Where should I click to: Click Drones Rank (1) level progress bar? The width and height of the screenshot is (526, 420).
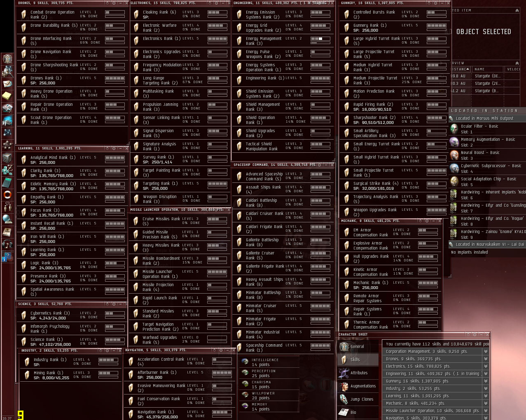click(x=115, y=78)
